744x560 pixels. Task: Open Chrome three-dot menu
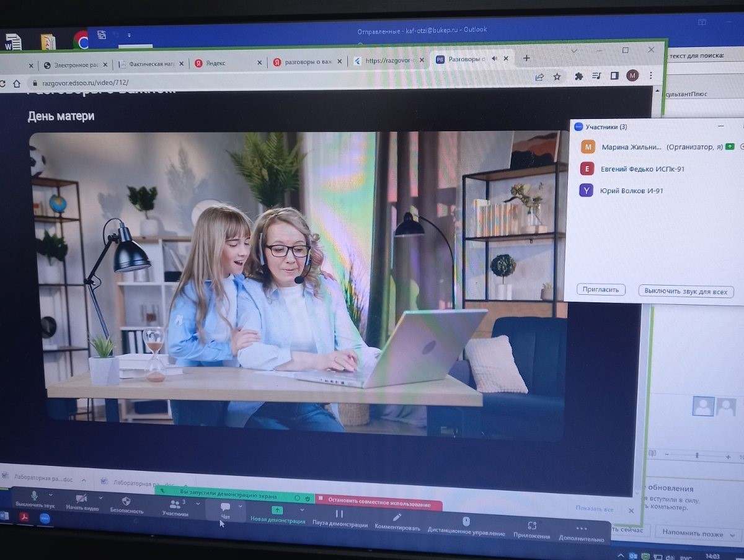pos(651,75)
